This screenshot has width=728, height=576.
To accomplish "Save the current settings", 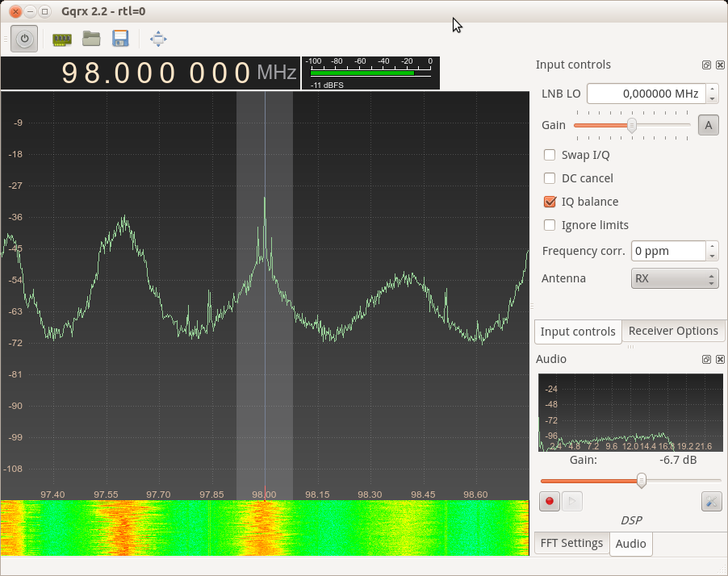I will [120, 38].
